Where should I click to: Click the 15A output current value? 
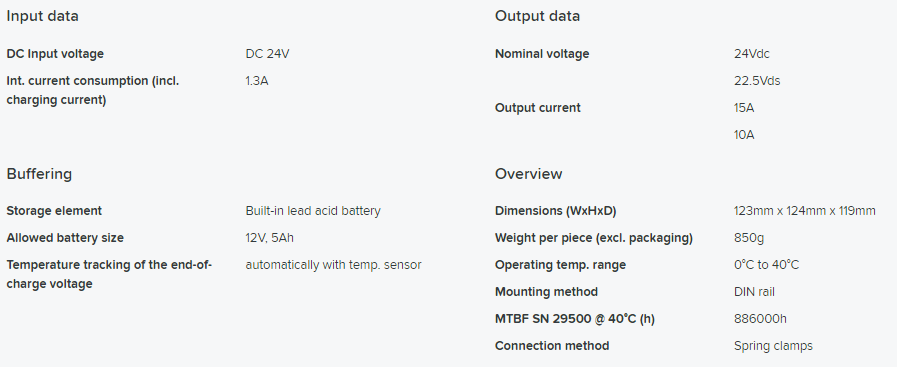coord(744,108)
